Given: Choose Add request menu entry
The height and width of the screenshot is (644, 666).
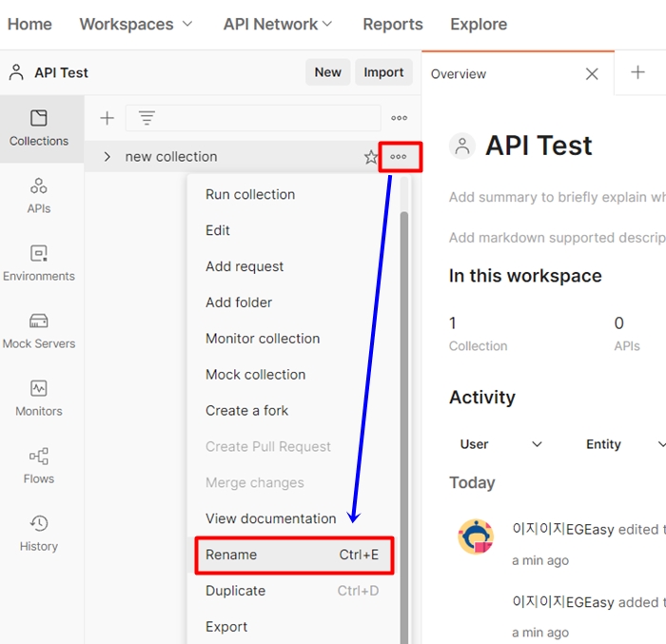Looking at the screenshot, I should click(x=293, y=266).
